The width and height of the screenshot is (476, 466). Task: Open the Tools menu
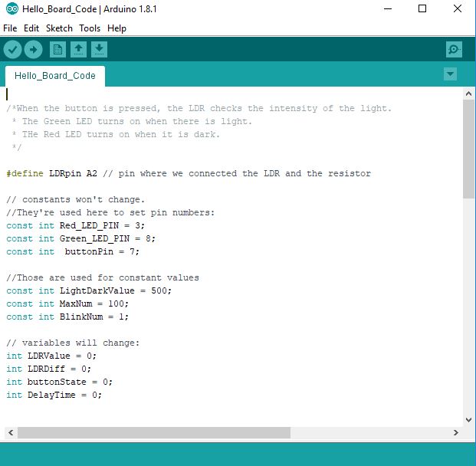[x=90, y=28]
